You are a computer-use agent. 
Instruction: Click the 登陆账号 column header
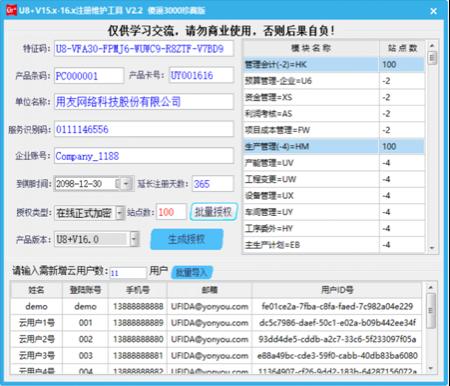point(85,290)
